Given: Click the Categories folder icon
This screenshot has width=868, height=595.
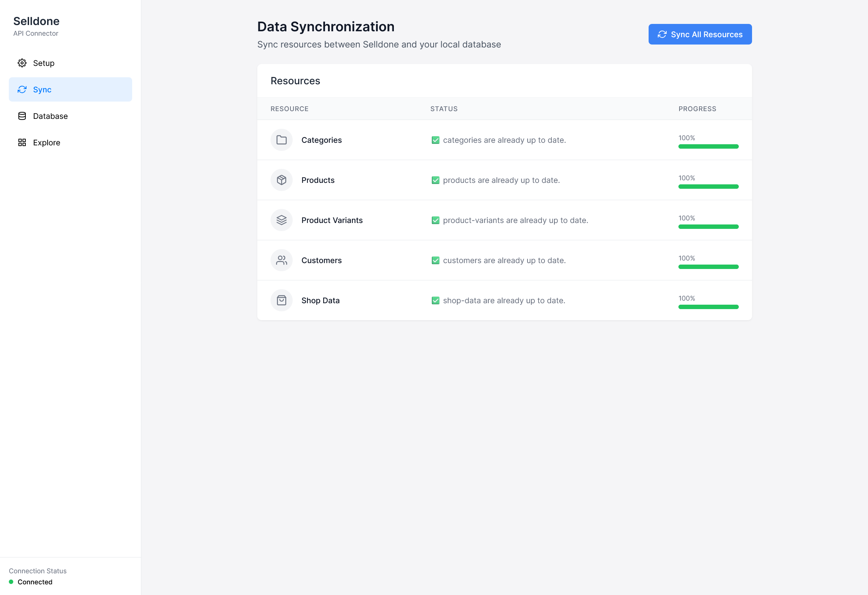Looking at the screenshot, I should click(281, 140).
